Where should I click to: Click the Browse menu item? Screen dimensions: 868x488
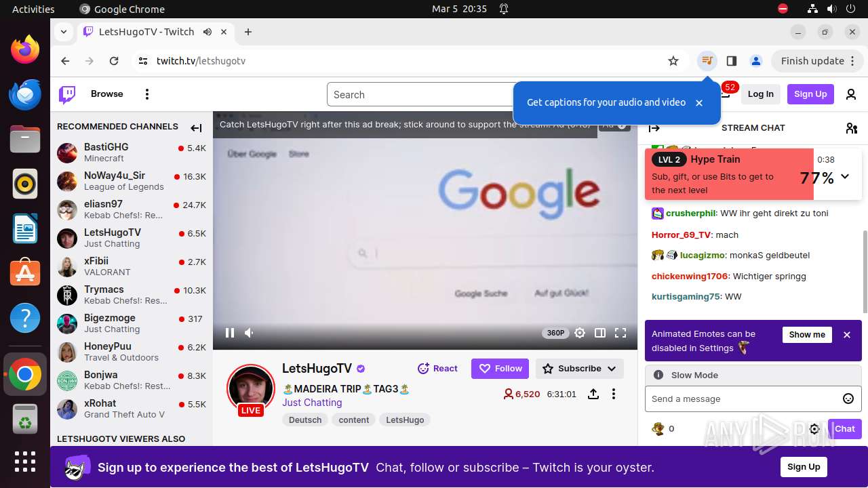(x=107, y=94)
